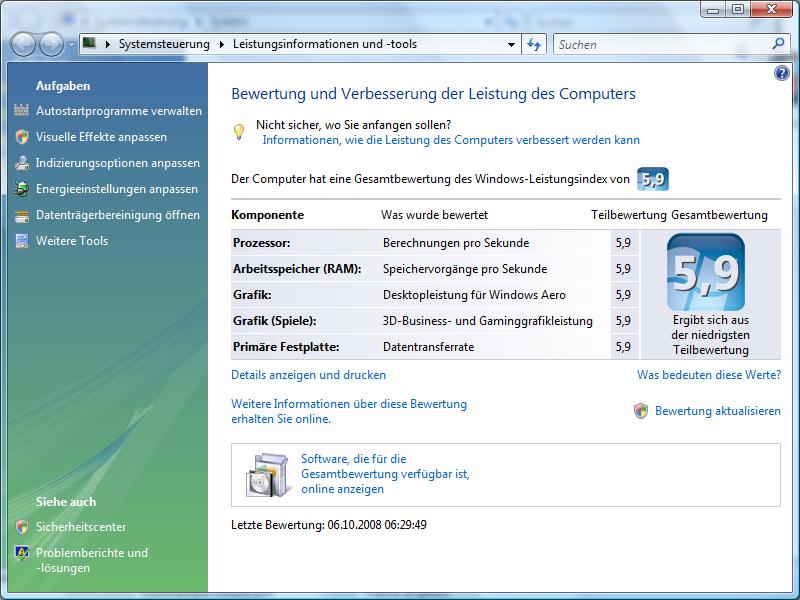The height and width of the screenshot is (600, 800).
Task: Select the Grafik (Spiele): row label
Action: point(274,321)
